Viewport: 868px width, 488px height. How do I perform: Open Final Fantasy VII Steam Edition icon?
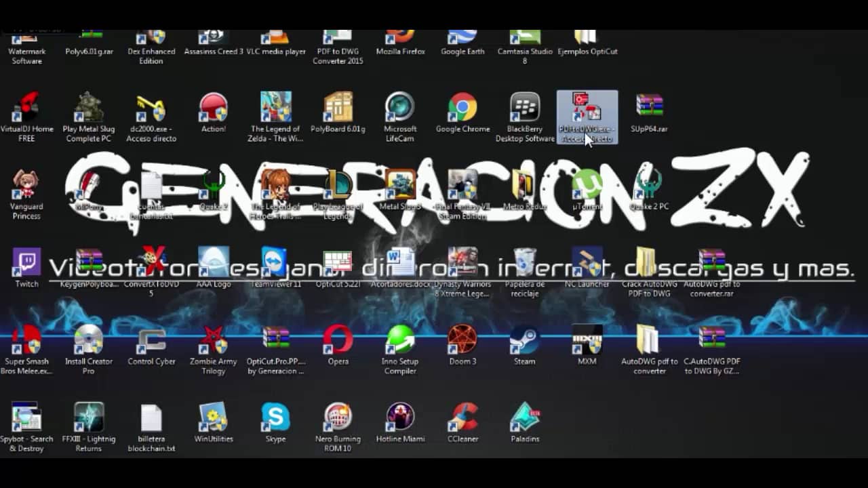pyautogui.click(x=462, y=185)
